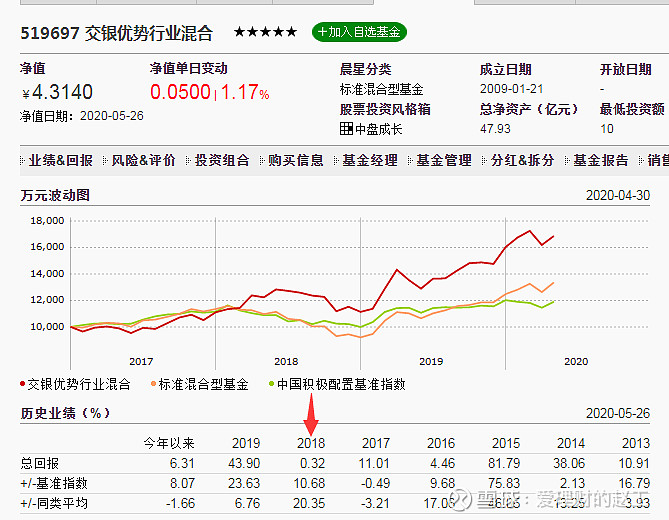Click 2018 total return value 0.32
The width and height of the screenshot is (669, 520).
pyautogui.click(x=312, y=463)
